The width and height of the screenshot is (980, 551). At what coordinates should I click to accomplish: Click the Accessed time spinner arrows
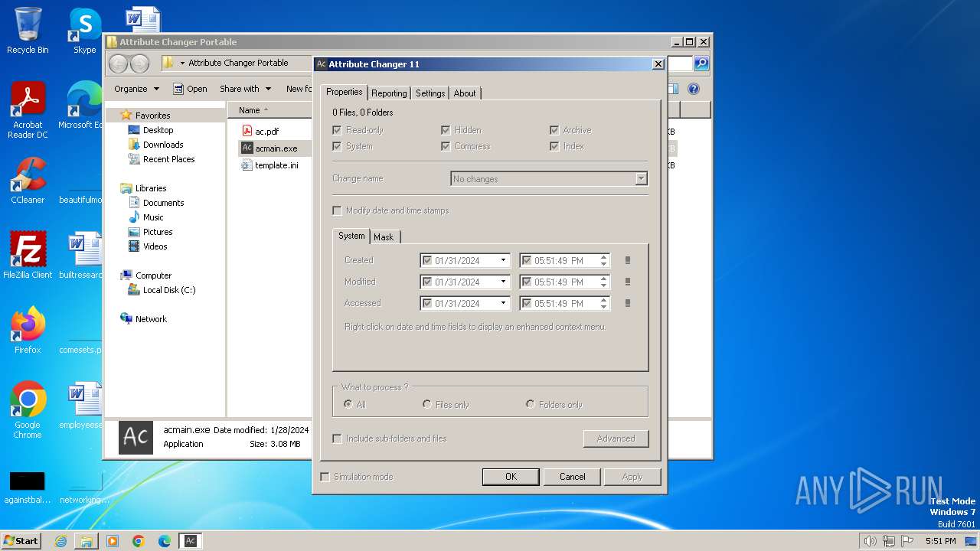tap(603, 303)
